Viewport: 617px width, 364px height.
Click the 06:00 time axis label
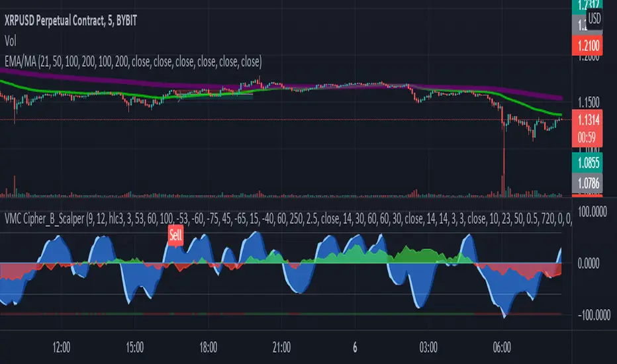point(502,347)
